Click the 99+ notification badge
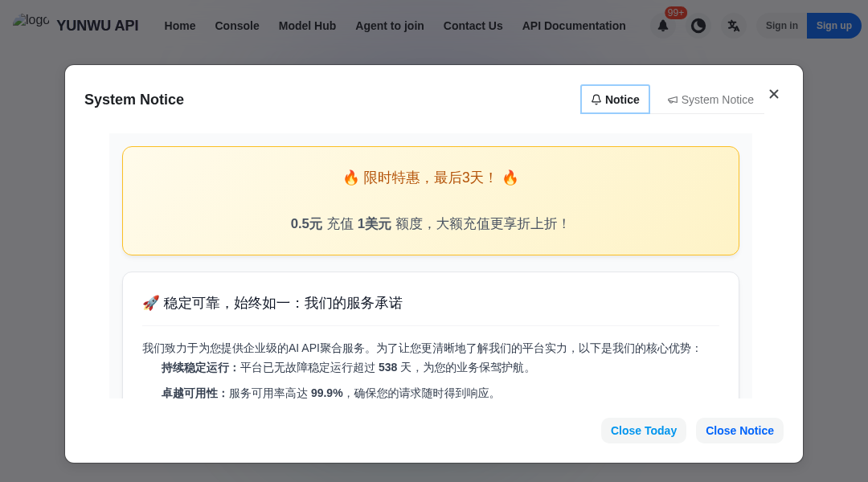868x482 pixels. coord(675,12)
